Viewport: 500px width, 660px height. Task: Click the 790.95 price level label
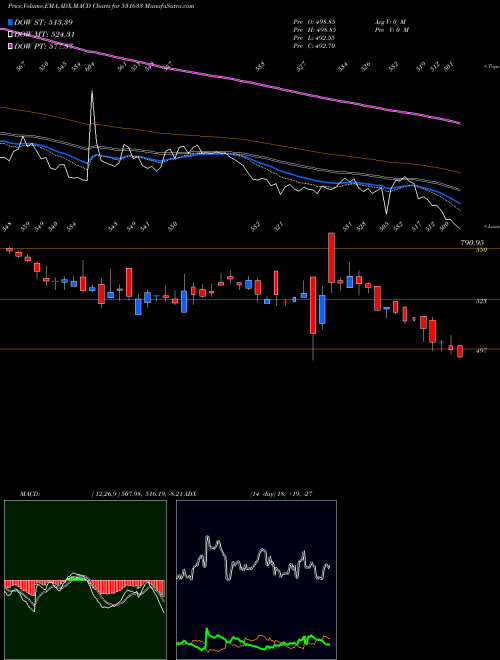click(x=473, y=243)
